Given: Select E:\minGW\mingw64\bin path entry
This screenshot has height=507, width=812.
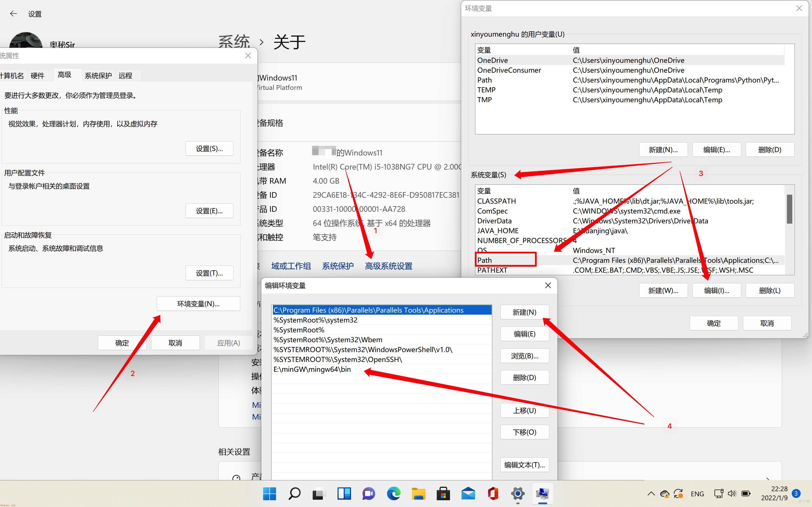Looking at the screenshot, I should (312, 369).
